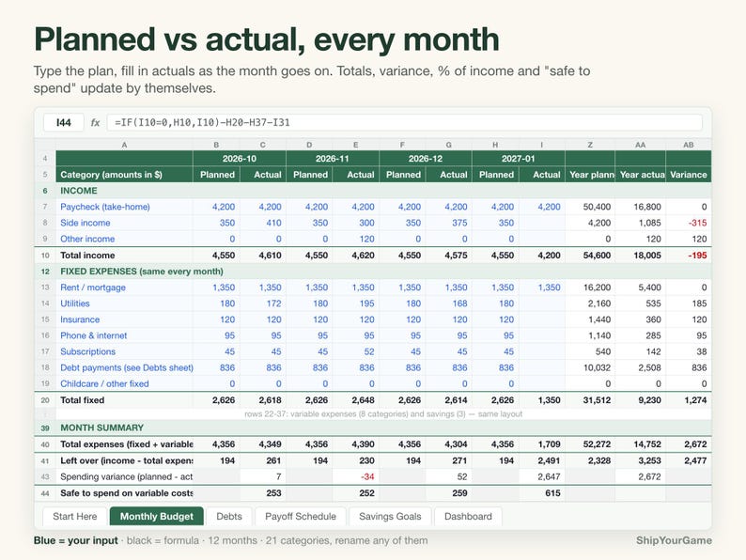
Task: Click the Variance header cell
Action: tap(689, 175)
